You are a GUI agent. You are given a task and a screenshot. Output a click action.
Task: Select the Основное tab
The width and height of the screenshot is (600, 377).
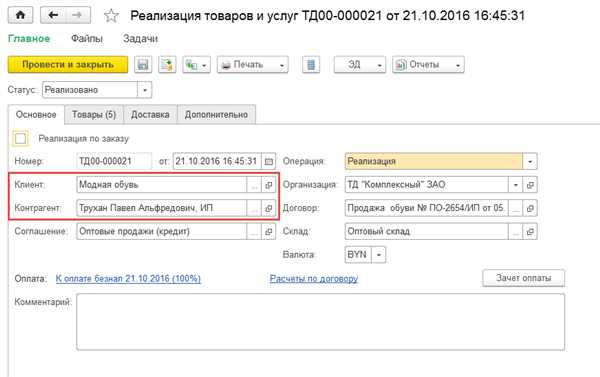coord(36,114)
